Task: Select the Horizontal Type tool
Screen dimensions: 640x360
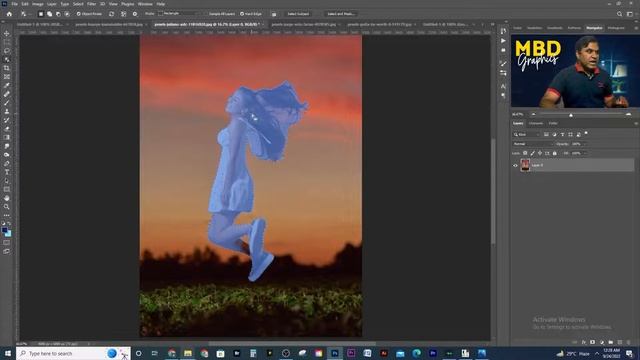Action: tap(7, 172)
